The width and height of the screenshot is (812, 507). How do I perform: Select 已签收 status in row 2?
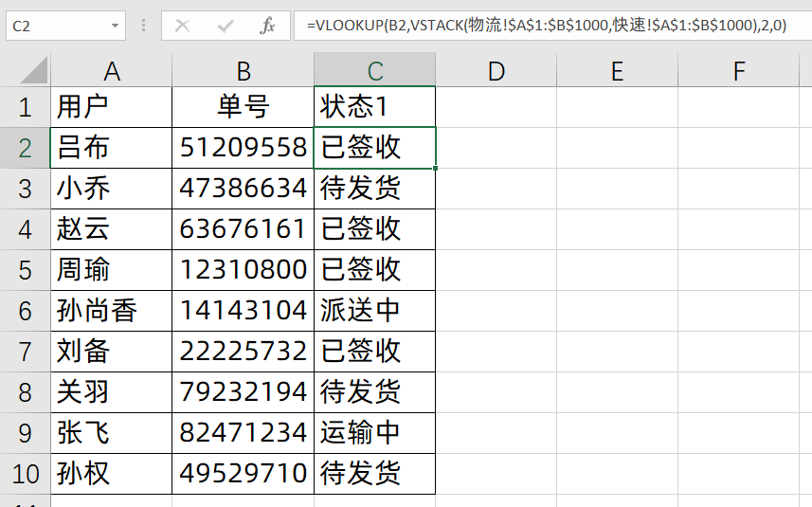(375, 148)
